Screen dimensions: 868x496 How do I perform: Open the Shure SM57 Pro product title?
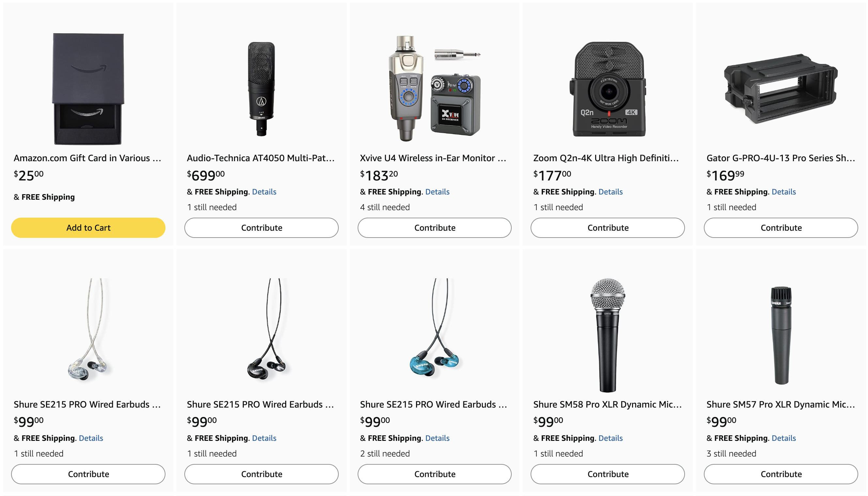[780, 404]
